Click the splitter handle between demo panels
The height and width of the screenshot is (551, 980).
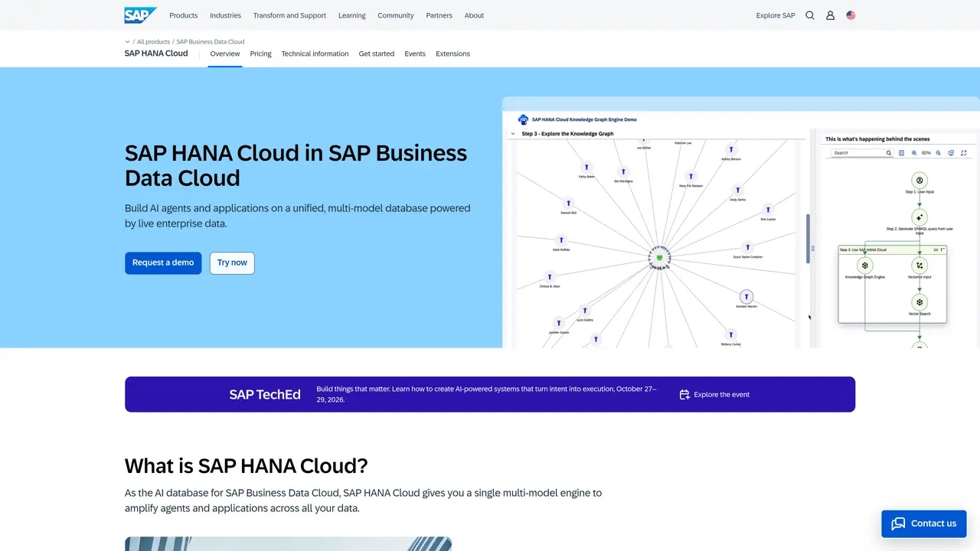tap(813, 248)
